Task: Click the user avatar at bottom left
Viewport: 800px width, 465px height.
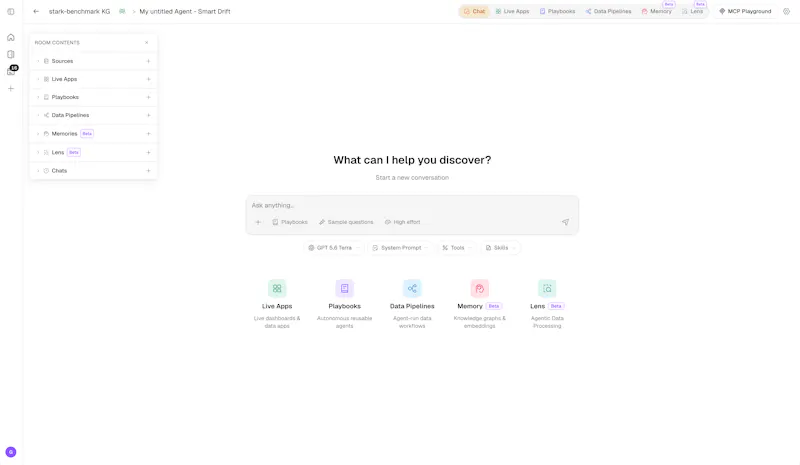Action: pyautogui.click(x=11, y=452)
